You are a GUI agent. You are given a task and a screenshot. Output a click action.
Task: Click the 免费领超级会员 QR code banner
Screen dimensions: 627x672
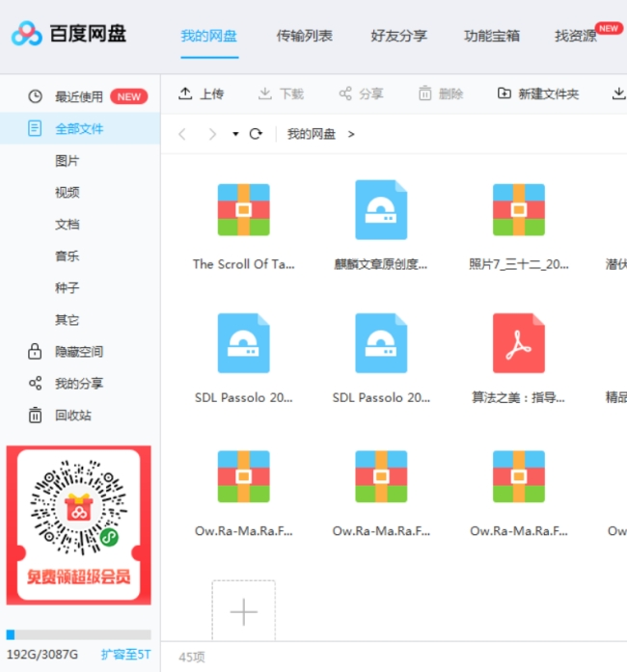click(78, 525)
